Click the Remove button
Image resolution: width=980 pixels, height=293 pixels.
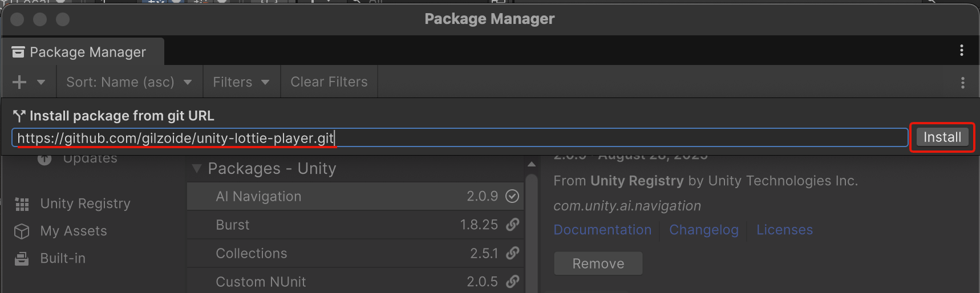pos(598,263)
